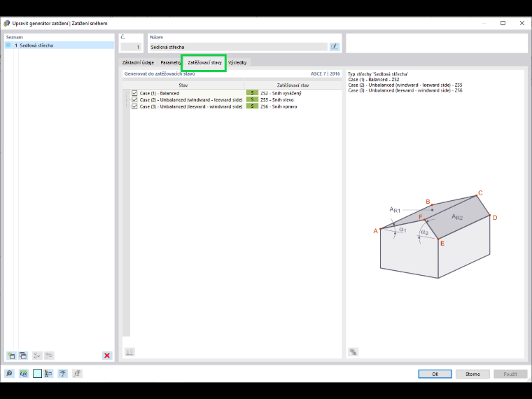Open the Výsledky tab
The width and height of the screenshot is (532, 399).
click(x=237, y=62)
